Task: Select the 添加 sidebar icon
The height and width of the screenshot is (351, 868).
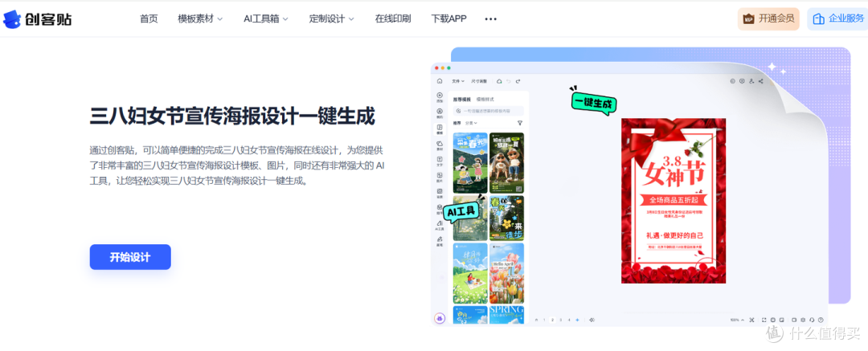Action: click(x=440, y=98)
